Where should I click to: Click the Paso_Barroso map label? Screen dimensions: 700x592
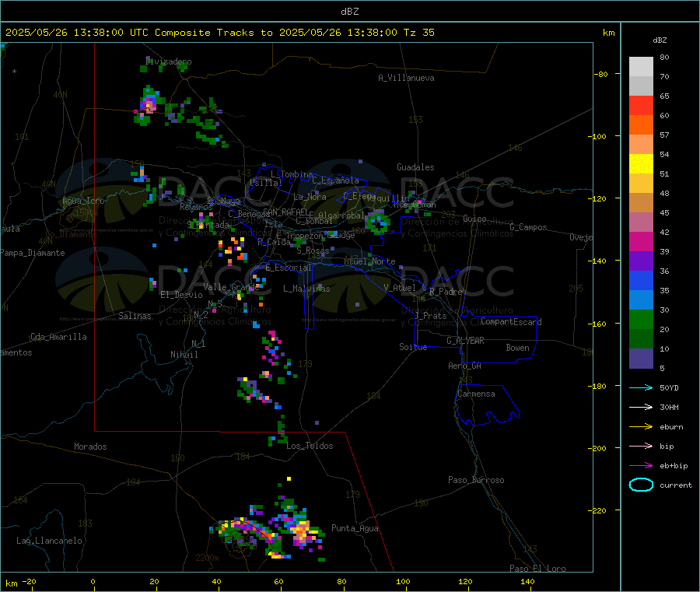(476, 480)
